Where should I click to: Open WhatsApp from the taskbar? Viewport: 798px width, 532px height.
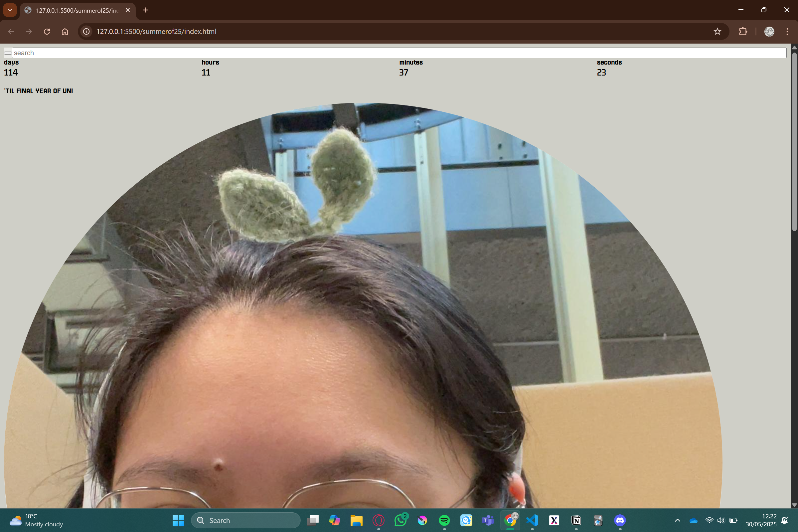(x=400, y=520)
